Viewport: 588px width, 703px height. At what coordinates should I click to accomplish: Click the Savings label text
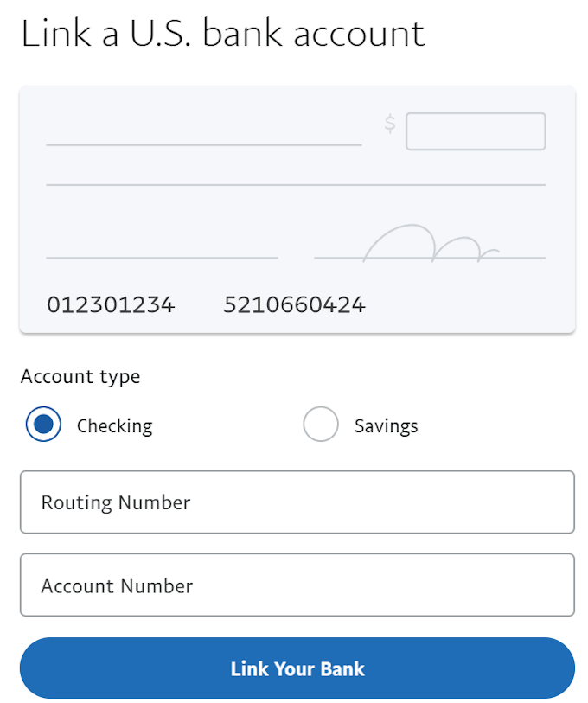(386, 425)
